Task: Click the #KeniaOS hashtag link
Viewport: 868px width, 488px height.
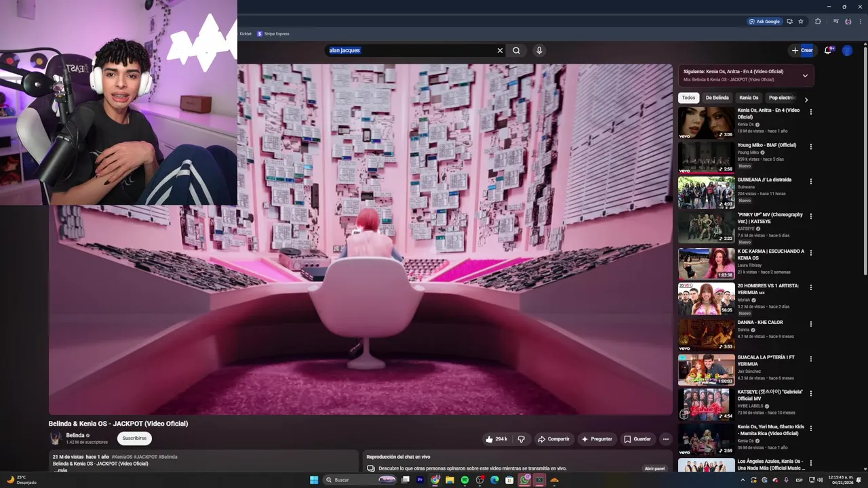Action: tap(121, 457)
